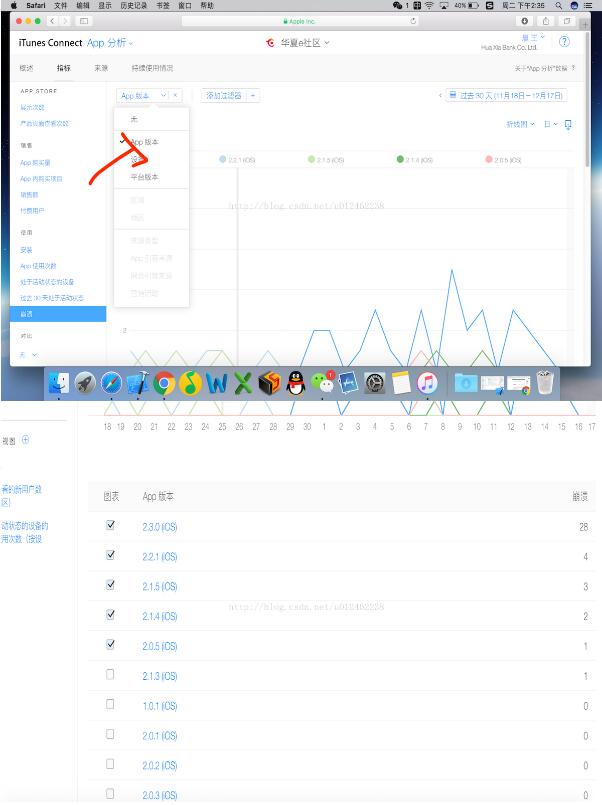Open the 2.3.0 (iOS) version link in the table
Image resolution: width=602 pixels, height=805 pixels.
click(160, 527)
